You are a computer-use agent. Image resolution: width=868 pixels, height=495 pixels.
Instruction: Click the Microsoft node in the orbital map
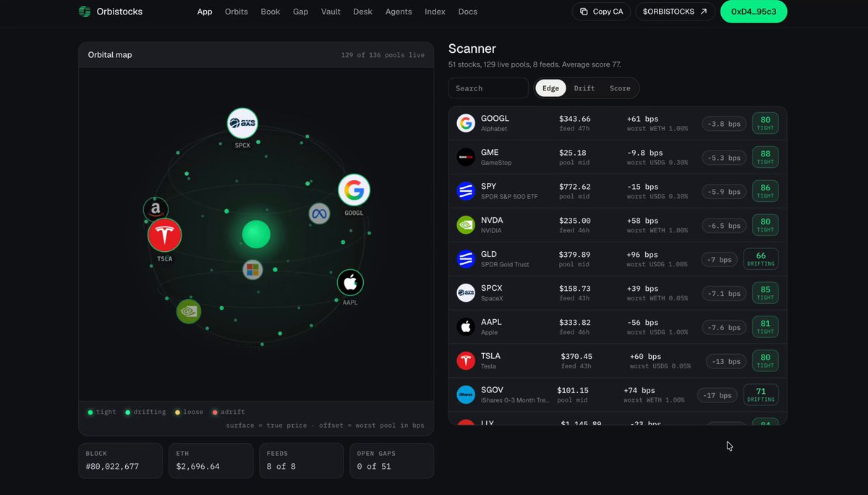(252, 270)
